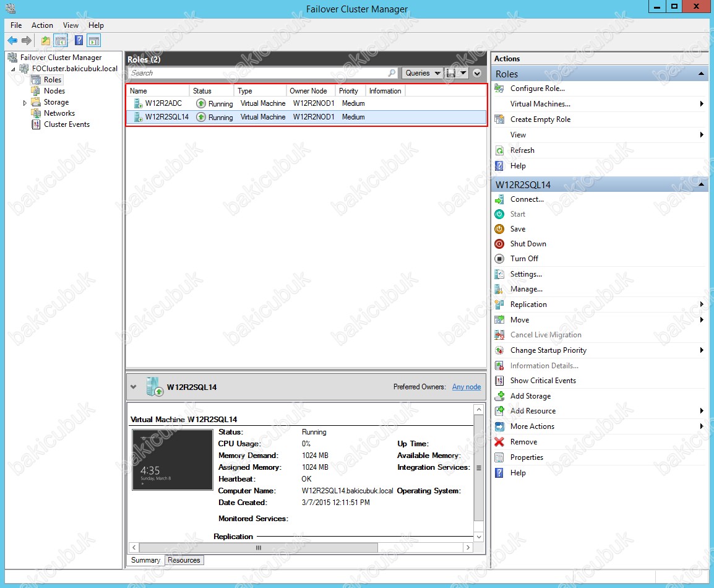
Task: Open the Queries dropdown
Action: point(423,73)
